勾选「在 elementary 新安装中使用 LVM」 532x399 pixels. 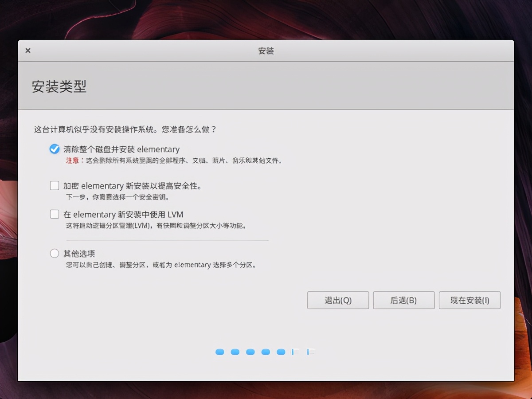[54, 214]
